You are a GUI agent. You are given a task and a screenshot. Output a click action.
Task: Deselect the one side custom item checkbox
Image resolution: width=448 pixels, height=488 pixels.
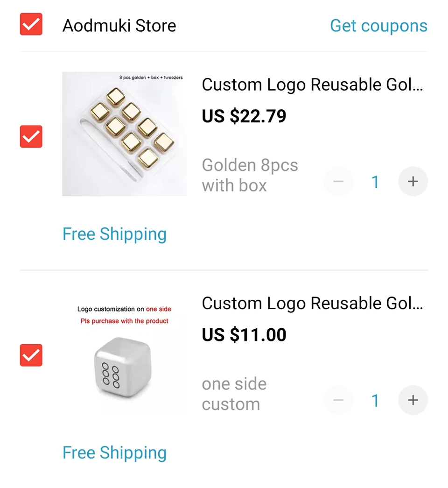[x=31, y=355]
